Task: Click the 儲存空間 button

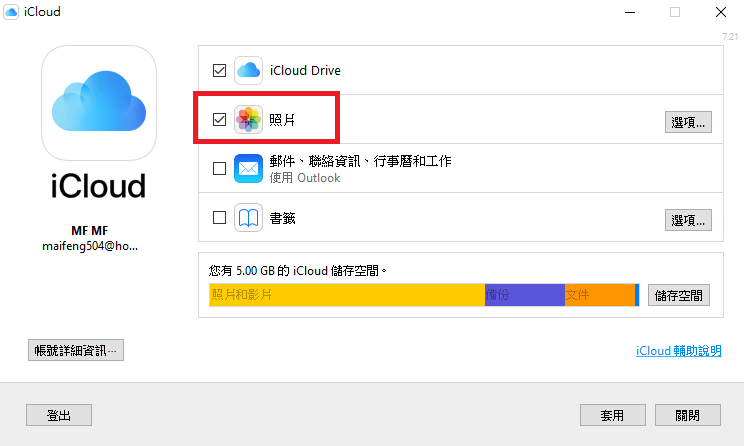Action: click(x=679, y=295)
